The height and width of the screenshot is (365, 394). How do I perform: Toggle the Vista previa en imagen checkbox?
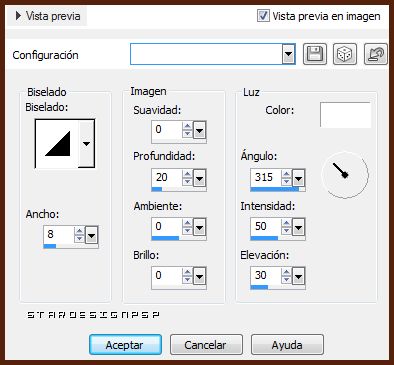coord(263,16)
